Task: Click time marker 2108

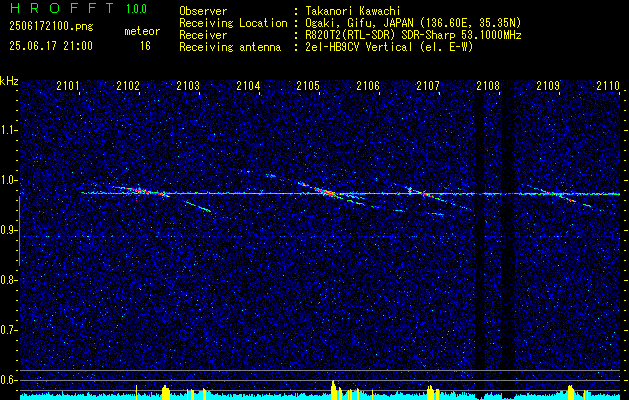Action: coord(488,85)
